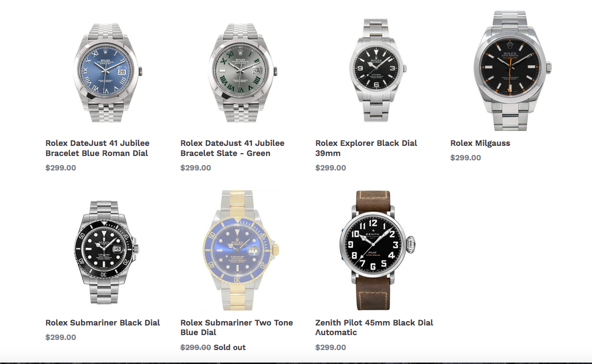Select the sold out two tone Submariner image
Image resolution: width=592 pixels, height=364 pixels.
pos(243,250)
